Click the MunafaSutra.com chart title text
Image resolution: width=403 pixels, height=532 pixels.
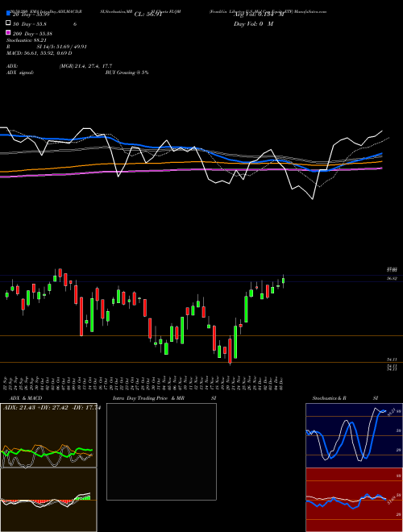click(x=310, y=11)
